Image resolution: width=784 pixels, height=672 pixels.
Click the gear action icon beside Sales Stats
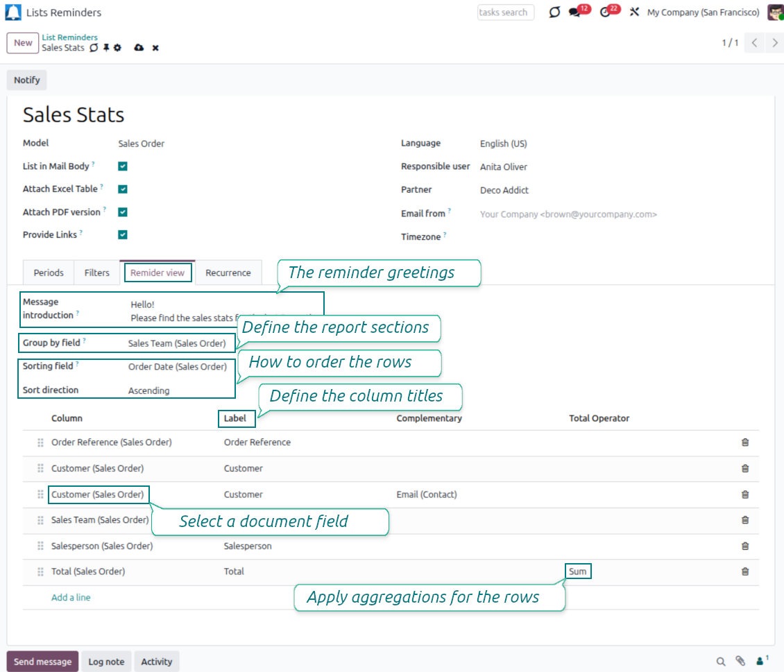[x=118, y=48]
